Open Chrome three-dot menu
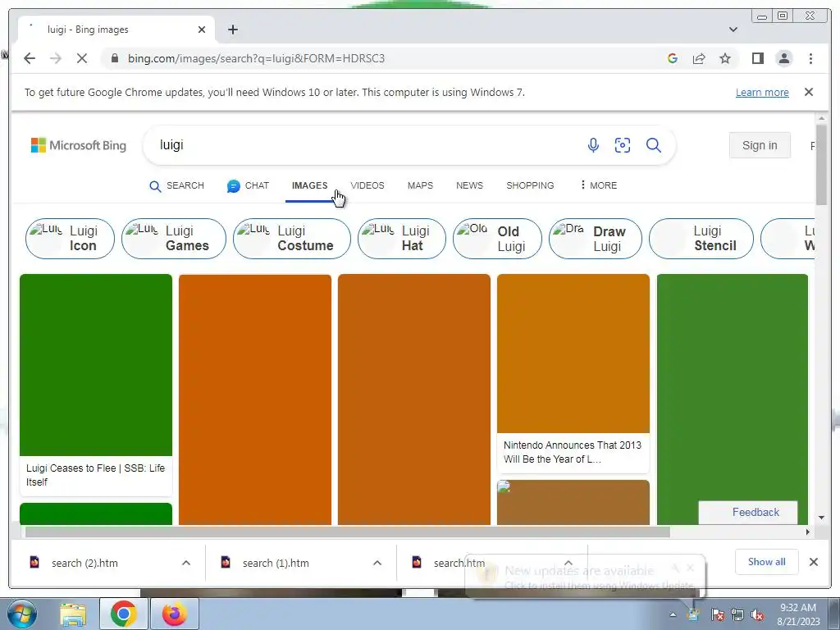Image resolution: width=840 pixels, height=630 pixels. point(810,58)
